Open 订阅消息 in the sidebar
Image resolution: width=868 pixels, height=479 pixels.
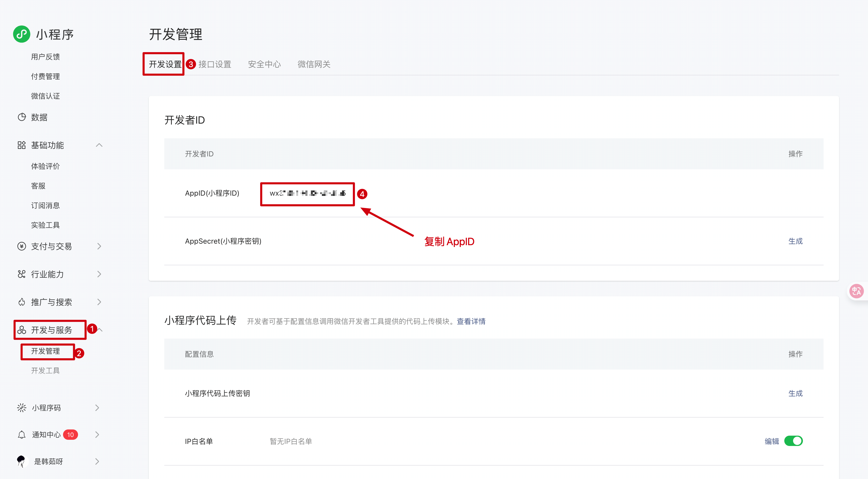[x=45, y=205]
